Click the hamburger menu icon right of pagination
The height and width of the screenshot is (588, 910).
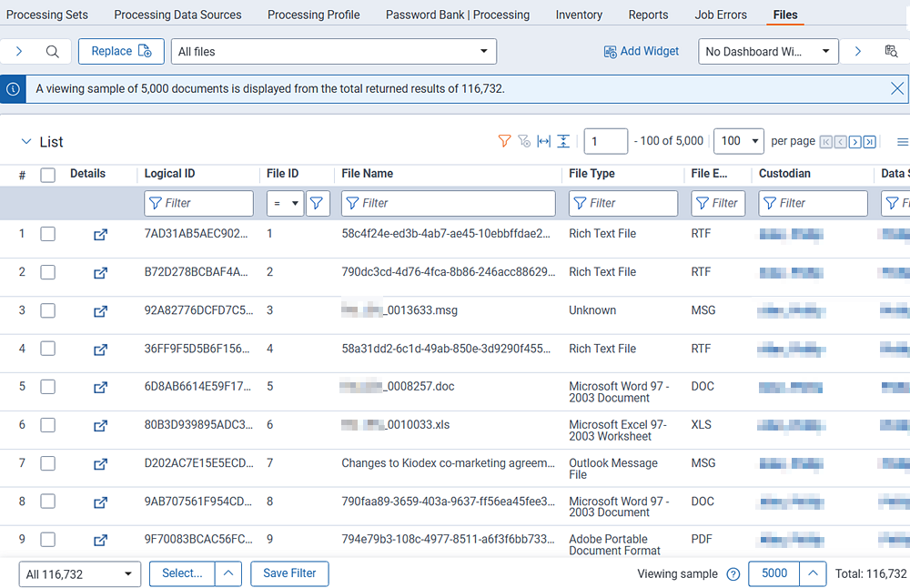pyautogui.click(x=902, y=141)
